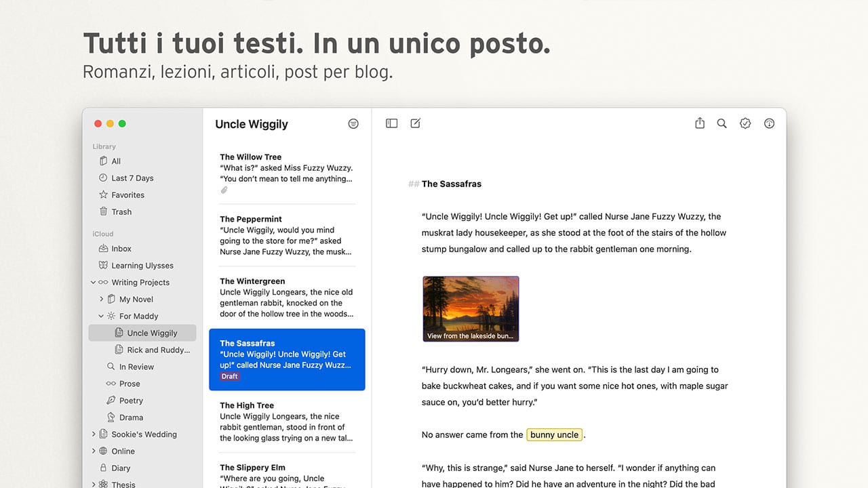
Task: Collapse the For Maddy group
Action: click(x=102, y=317)
